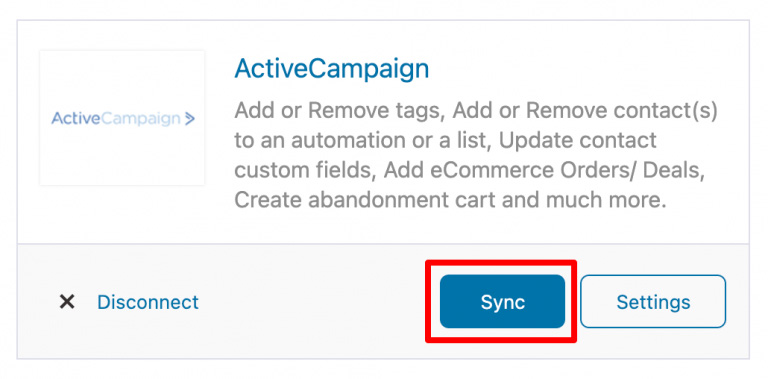Click the 'Settings' label right of Sync
This screenshot has width=768, height=379.
point(653,302)
